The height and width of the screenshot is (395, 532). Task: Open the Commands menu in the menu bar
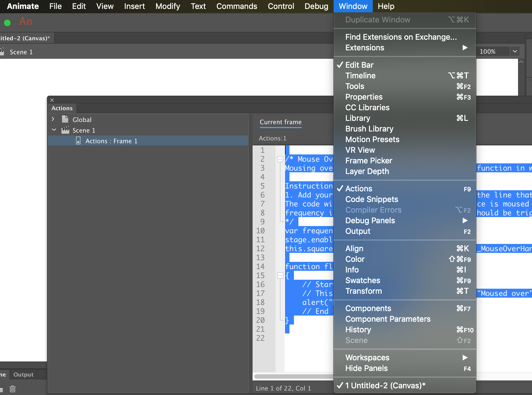click(x=237, y=6)
